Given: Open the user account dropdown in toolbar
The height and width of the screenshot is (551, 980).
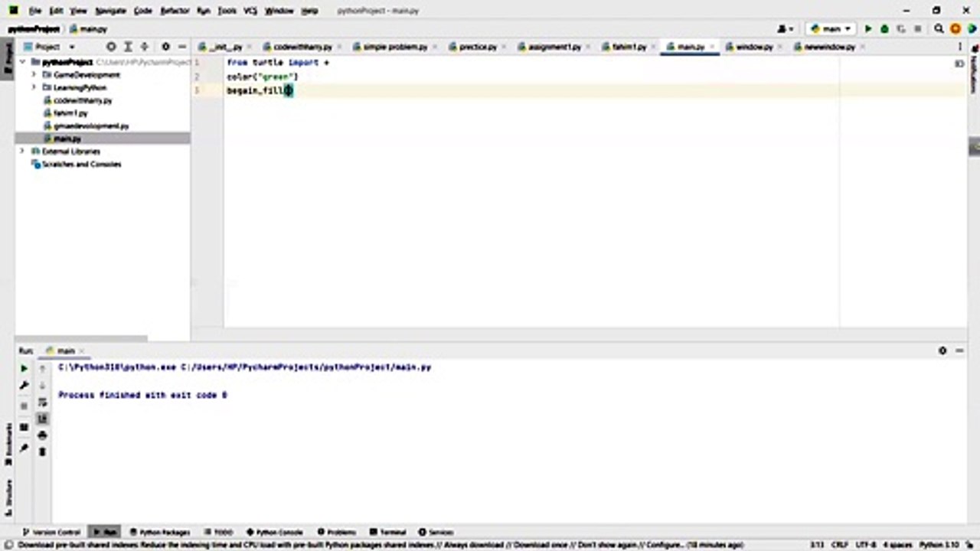Looking at the screenshot, I should (786, 29).
